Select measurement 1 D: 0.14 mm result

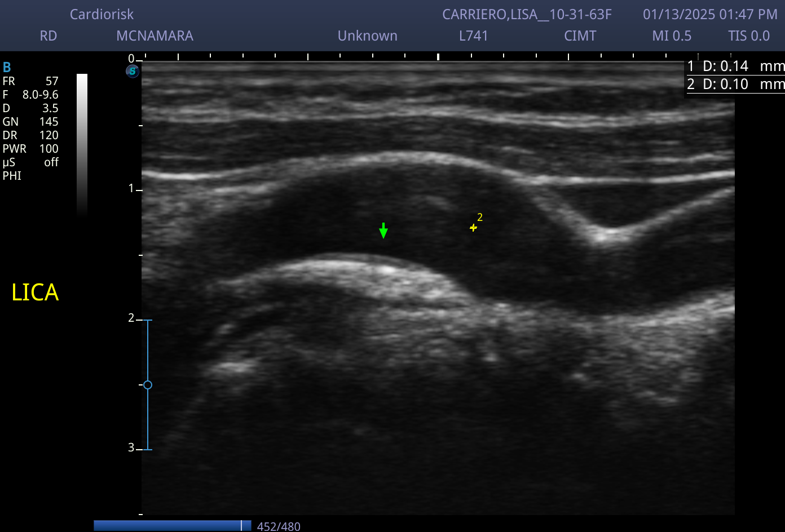(735, 66)
